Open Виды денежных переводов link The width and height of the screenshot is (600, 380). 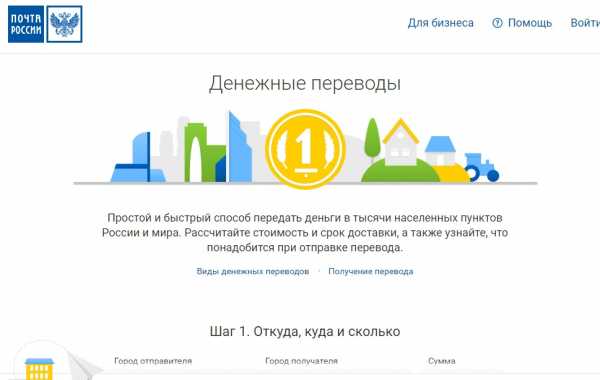(x=253, y=271)
